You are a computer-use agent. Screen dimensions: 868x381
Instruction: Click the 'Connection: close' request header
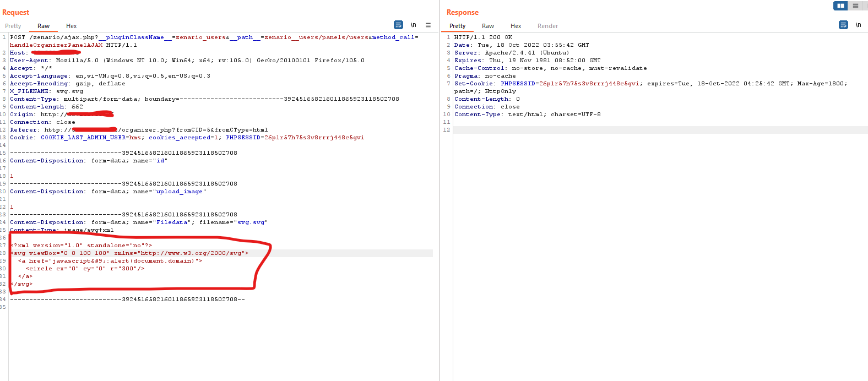click(43, 122)
